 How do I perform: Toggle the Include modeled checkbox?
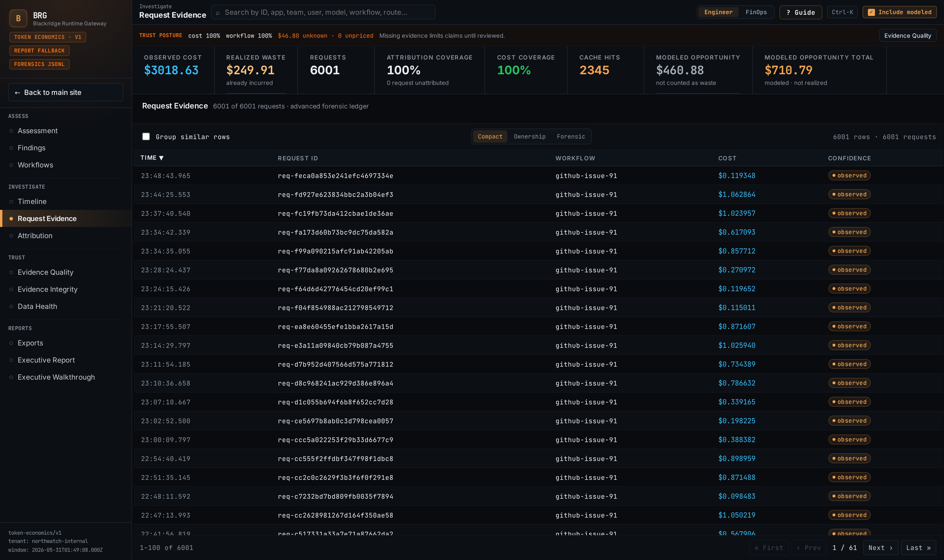pos(871,12)
